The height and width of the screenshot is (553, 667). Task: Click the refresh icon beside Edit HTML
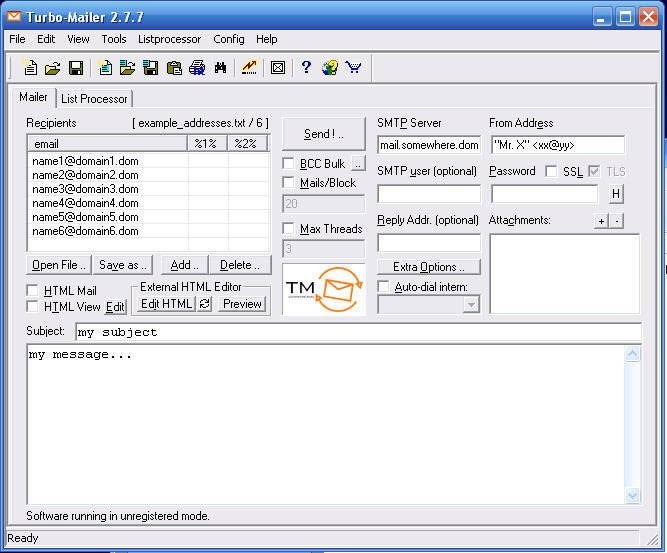pos(205,304)
